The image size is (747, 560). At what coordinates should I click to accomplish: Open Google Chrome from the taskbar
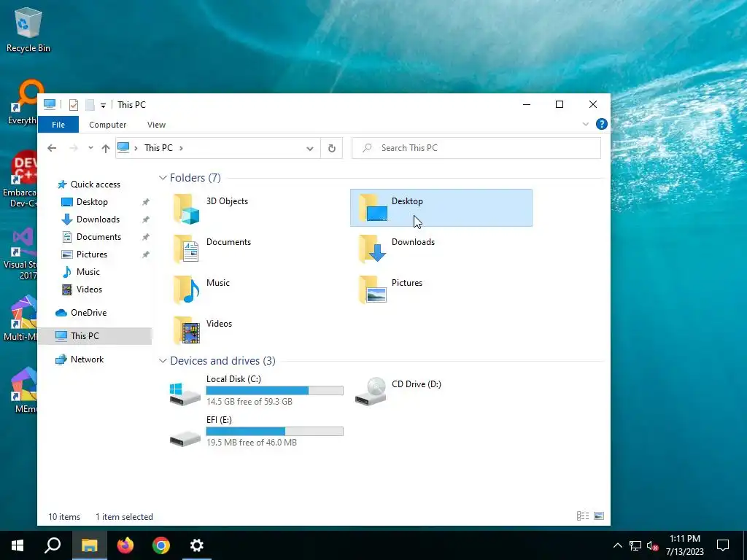tap(161, 545)
